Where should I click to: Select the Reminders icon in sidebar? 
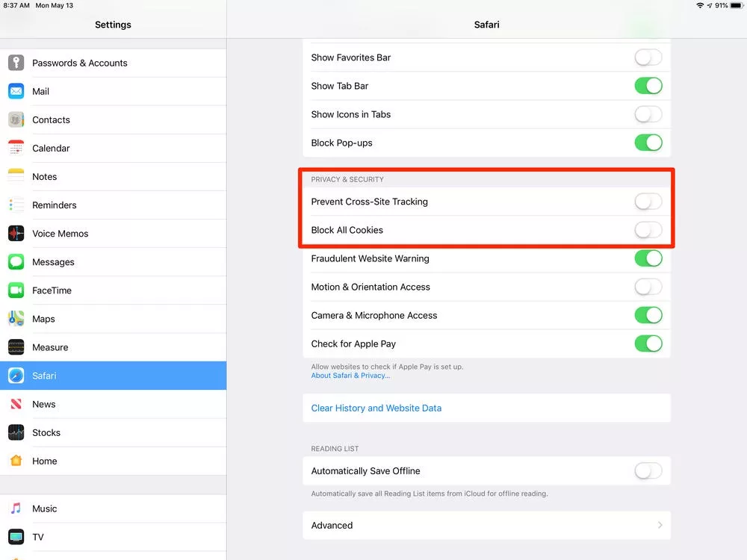coord(15,205)
